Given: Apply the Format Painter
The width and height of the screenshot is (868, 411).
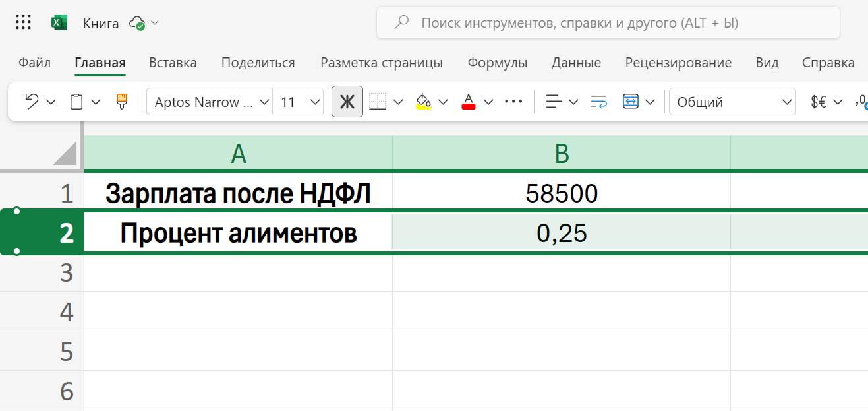Looking at the screenshot, I should click(x=123, y=101).
